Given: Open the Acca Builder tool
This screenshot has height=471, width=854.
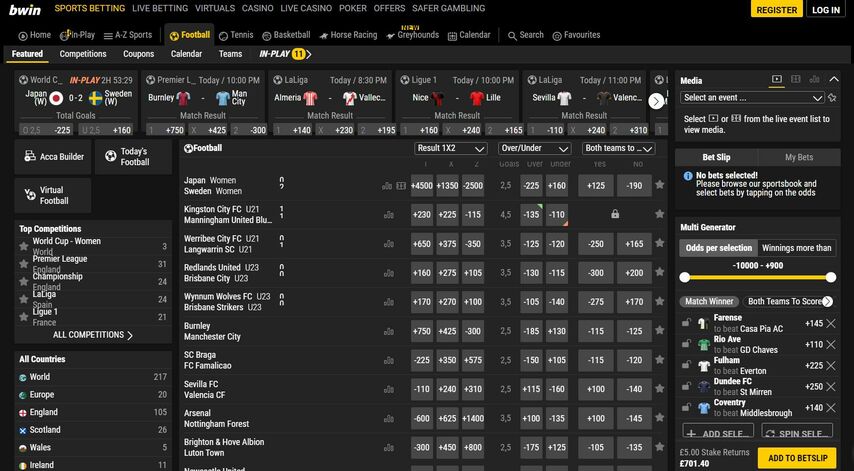Looking at the screenshot, I should point(53,157).
